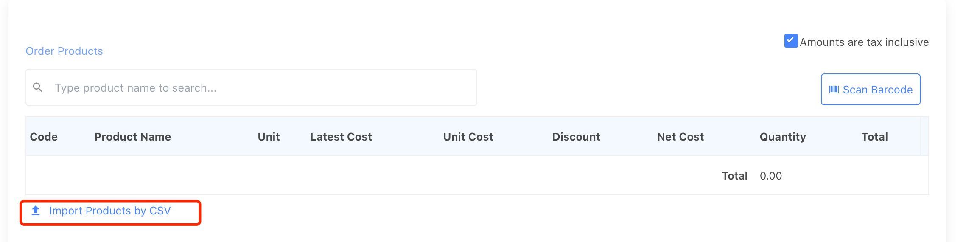Select the Net Cost column header
The image size is (980, 242).
[x=680, y=137]
